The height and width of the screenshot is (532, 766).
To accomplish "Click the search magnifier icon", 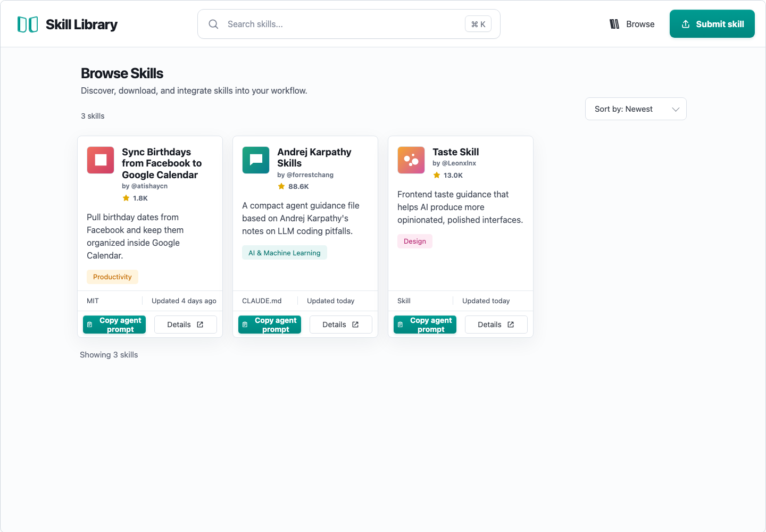I will 213,24.
